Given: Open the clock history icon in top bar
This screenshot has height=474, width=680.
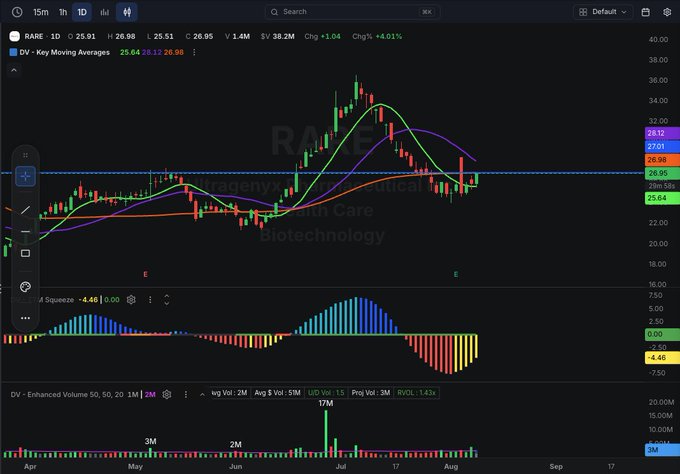Looking at the screenshot, I should coord(17,12).
